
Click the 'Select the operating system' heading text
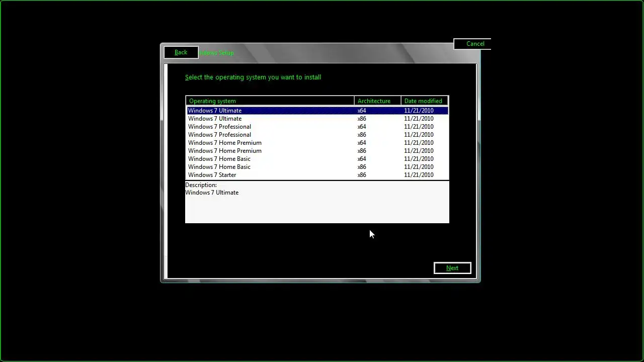(253, 77)
